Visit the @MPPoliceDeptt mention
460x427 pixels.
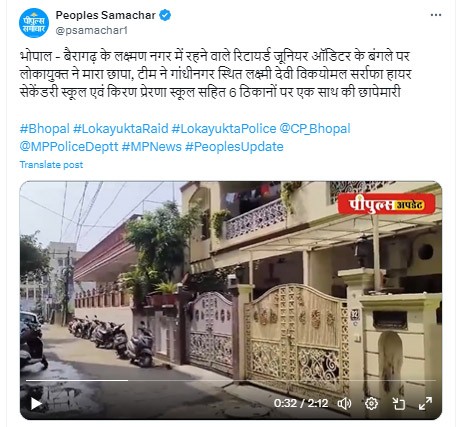click(69, 147)
